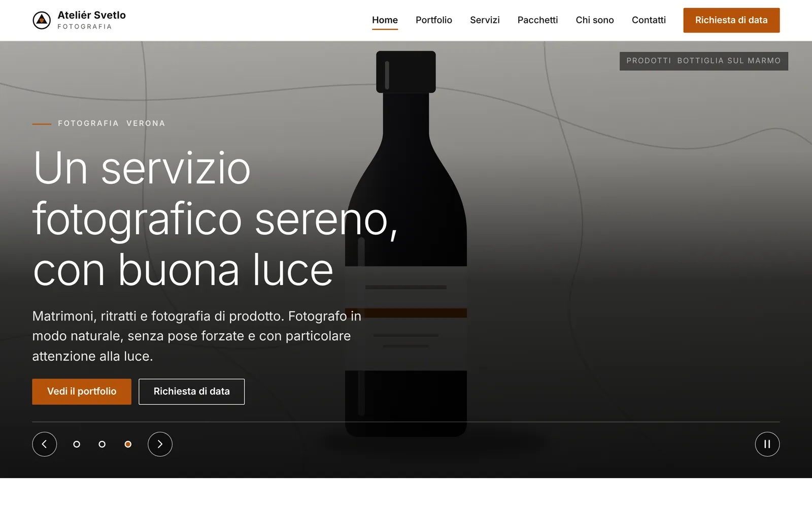The width and height of the screenshot is (812, 508).
Task: Click the Prodotti Bottiglia sul marmo caption
Action: point(703,61)
